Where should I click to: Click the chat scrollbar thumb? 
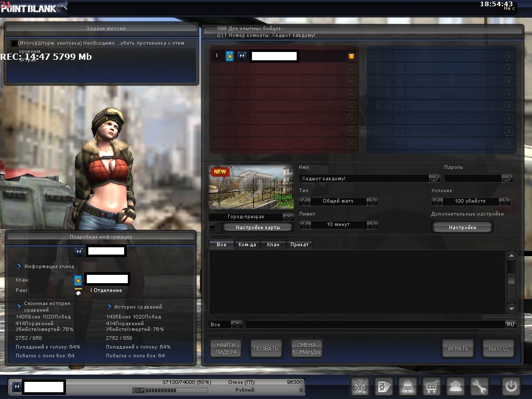coord(511,280)
